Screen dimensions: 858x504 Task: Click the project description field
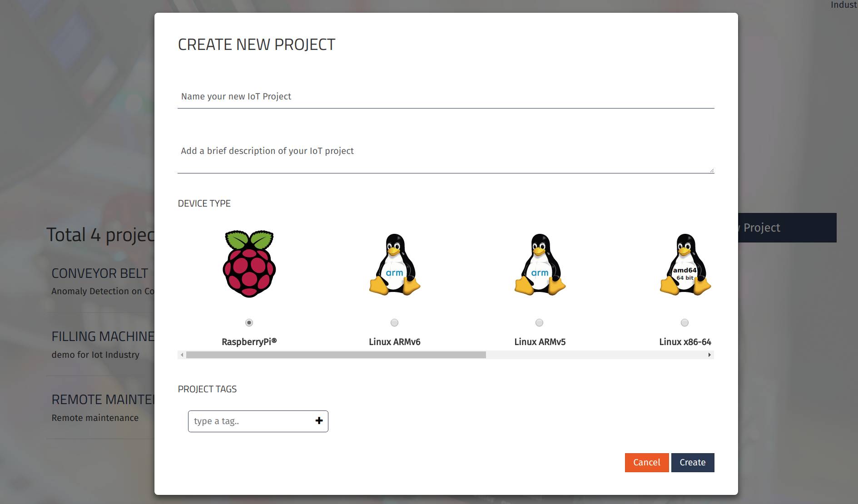click(445, 151)
